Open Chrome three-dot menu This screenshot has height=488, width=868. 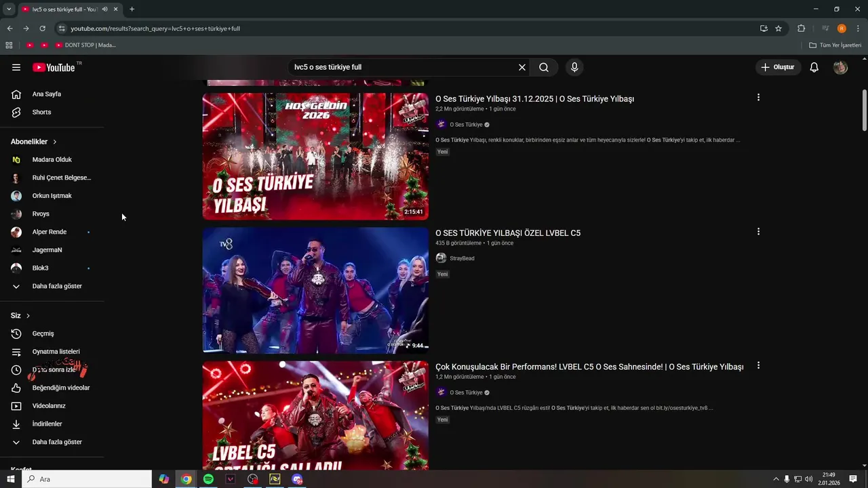[x=858, y=28]
